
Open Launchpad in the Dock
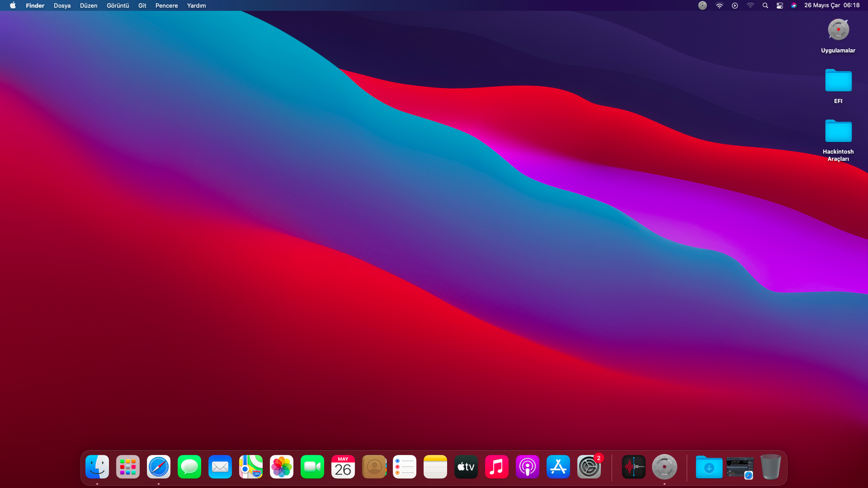pyautogui.click(x=128, y=467)
